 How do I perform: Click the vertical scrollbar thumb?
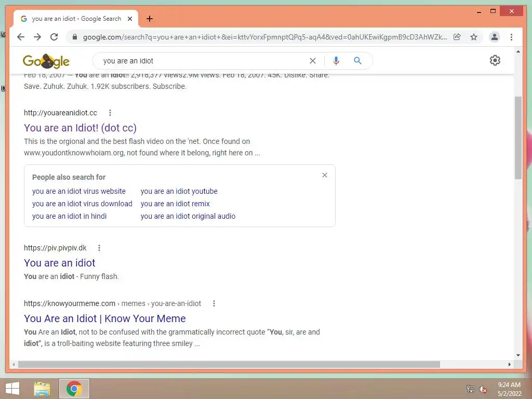pos(518,138)
